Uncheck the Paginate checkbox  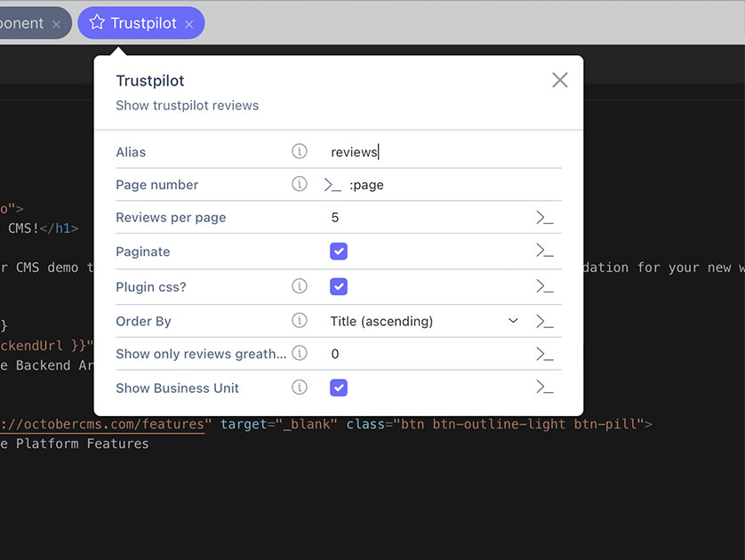point(339,252)
